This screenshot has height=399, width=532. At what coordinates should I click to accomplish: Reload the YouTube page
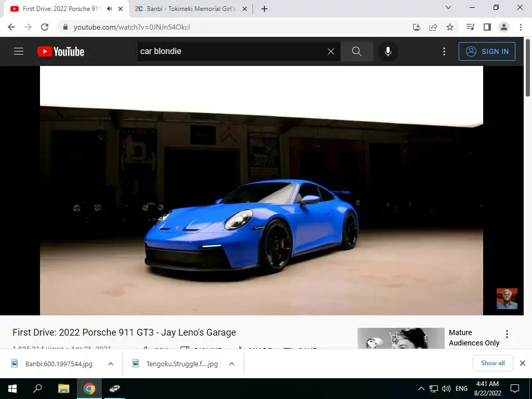pos(45,27)
